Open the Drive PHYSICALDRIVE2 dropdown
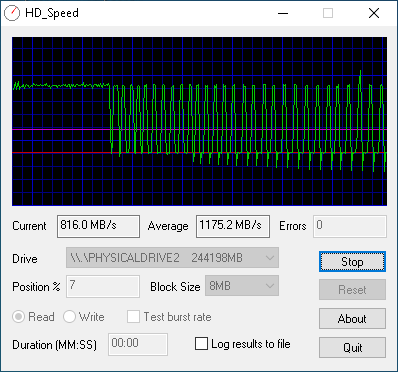 coord(172,258)
